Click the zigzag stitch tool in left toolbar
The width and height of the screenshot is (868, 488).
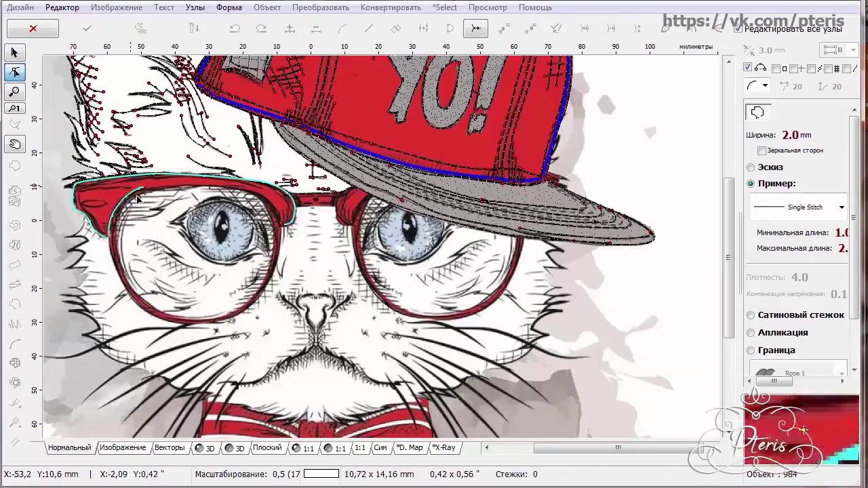(14, 324)
